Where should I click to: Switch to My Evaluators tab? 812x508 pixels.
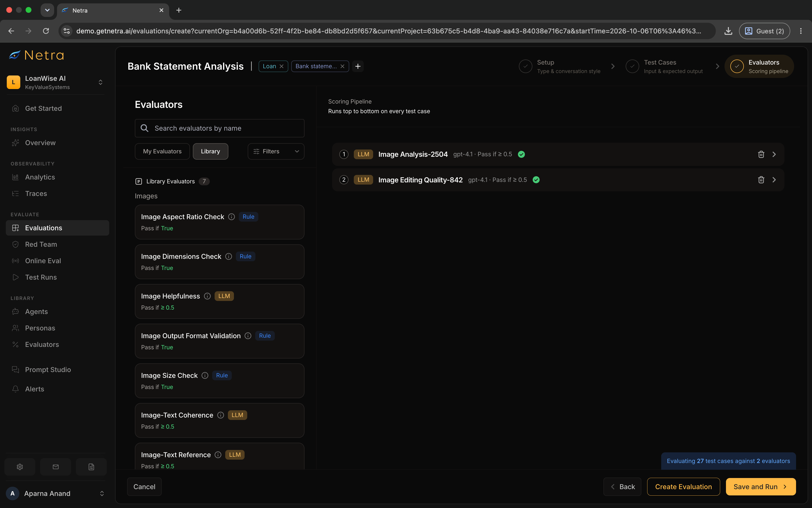pyautogui.click(x=162, y=151)
